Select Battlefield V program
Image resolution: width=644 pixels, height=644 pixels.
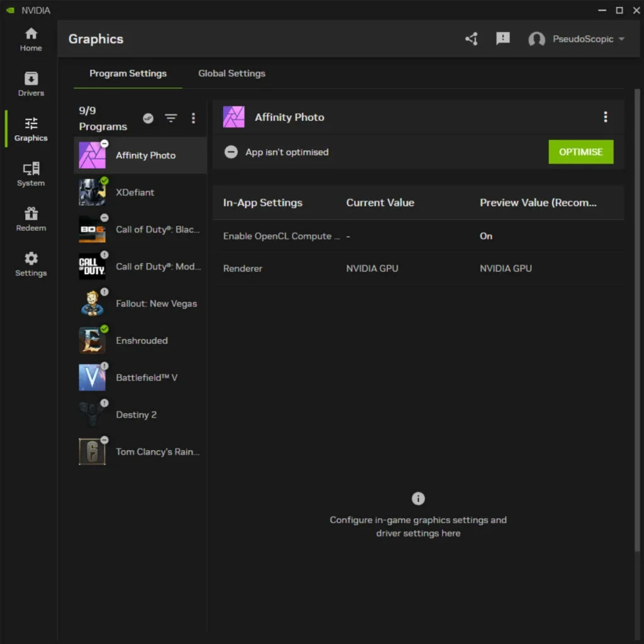pyautogui.click(x=140, y=377)
